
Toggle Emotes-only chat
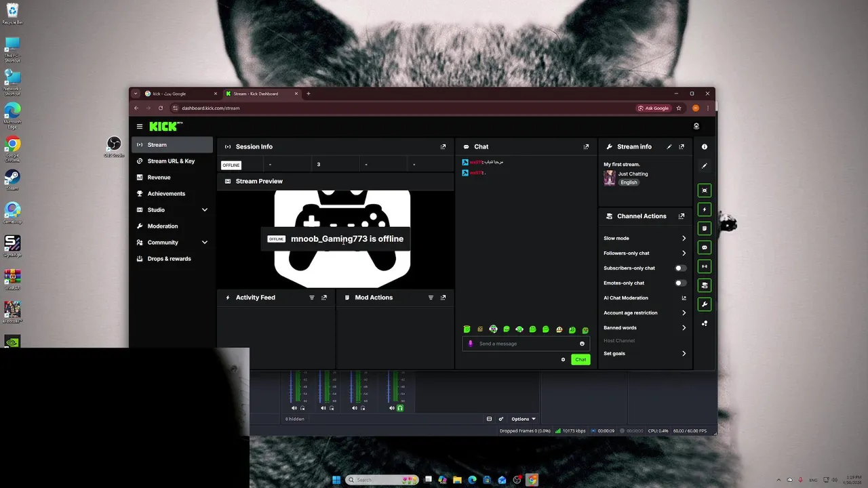click(x=680, y=283)
